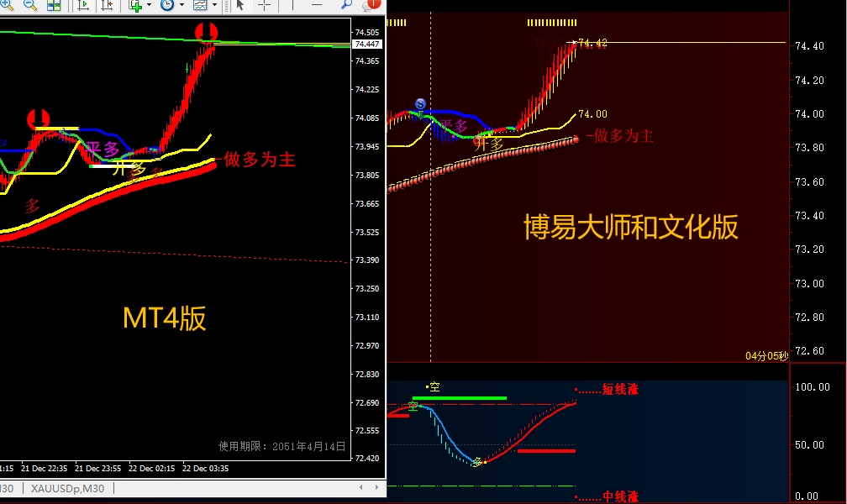Viewport: 847px width, 504px height.
Task: Click the lower-left red alert marker on MT4 chart
Action: point(38,118)
